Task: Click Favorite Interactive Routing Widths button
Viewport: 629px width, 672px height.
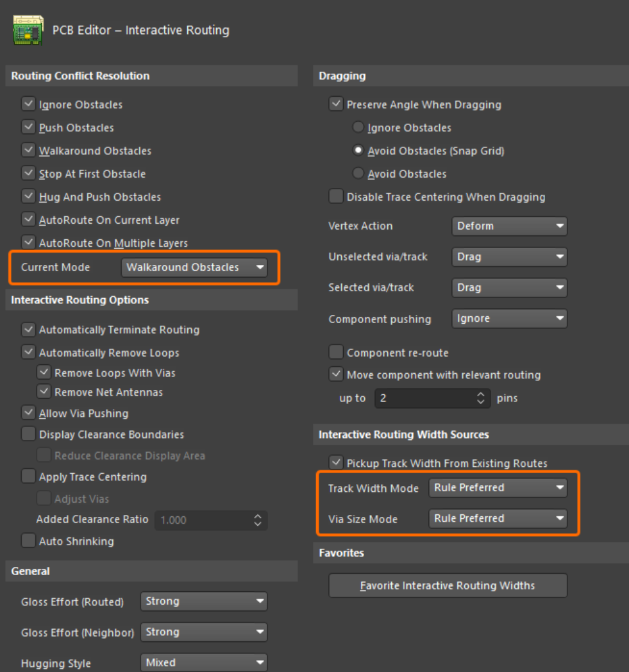Action: point(448,585)
